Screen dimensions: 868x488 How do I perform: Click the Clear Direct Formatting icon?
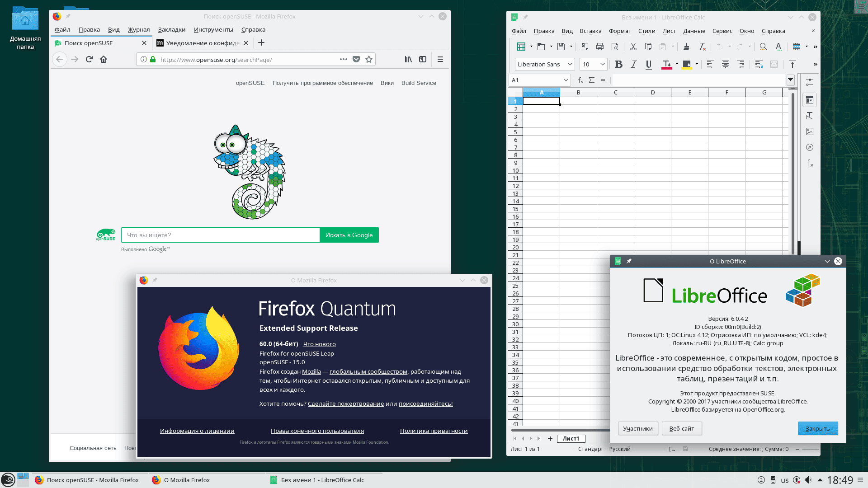[x=702, y=47]
